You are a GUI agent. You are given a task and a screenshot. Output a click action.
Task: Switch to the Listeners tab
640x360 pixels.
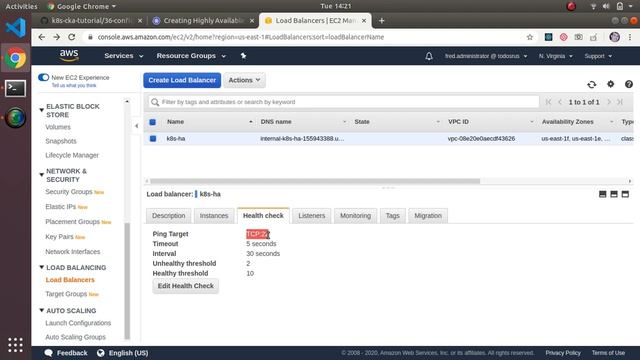(311, 216)
